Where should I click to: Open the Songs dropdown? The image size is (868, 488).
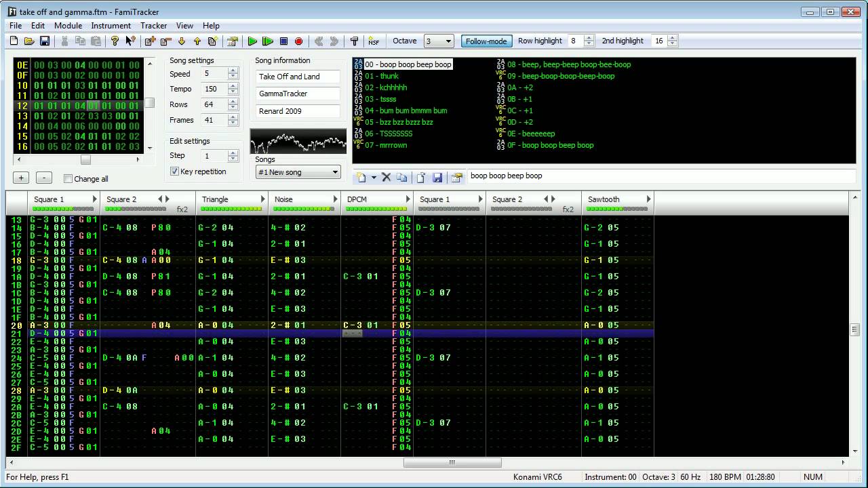(x=298, y=172)
